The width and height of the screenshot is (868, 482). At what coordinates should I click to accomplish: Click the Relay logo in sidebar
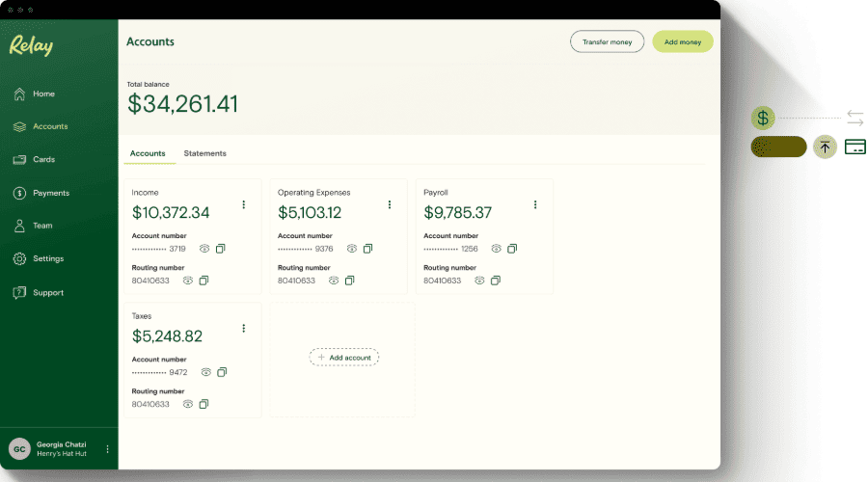[31, 46]
